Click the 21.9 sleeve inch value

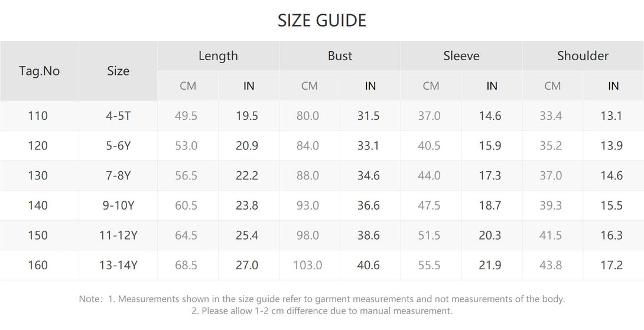point(490,266)
